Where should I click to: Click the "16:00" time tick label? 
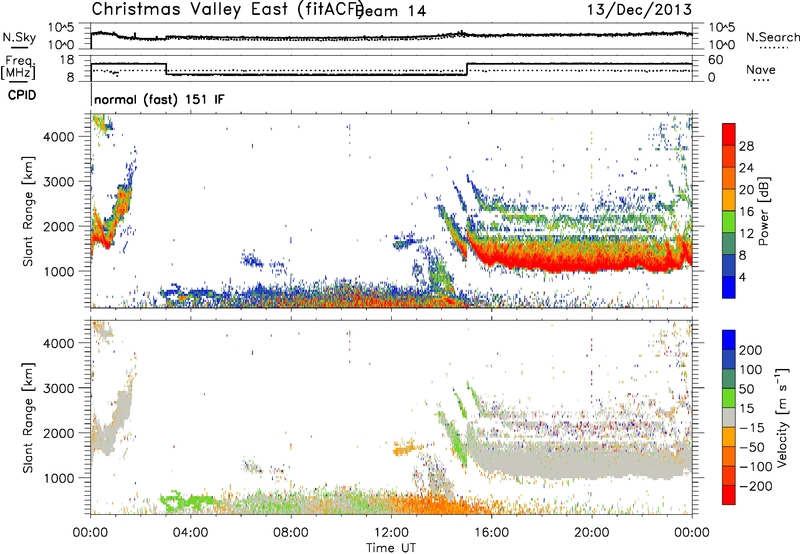(x=491, y=533)
